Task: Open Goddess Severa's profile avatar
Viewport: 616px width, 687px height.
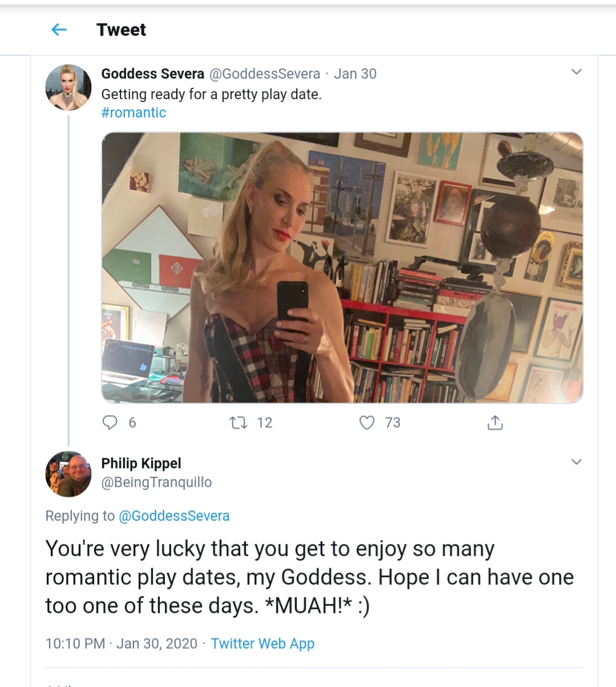Action: pyautogui.click(x=68, y=87)
